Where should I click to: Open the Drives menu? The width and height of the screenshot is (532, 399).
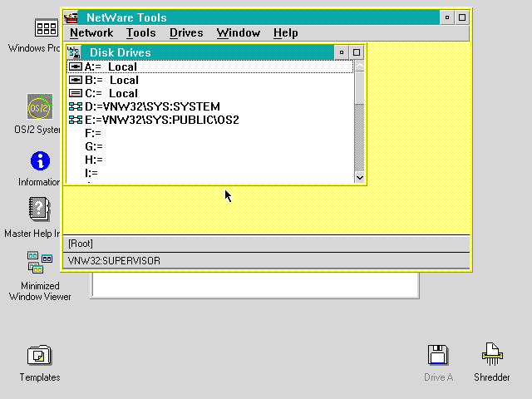pyautogui.click(x=186, y=33)
